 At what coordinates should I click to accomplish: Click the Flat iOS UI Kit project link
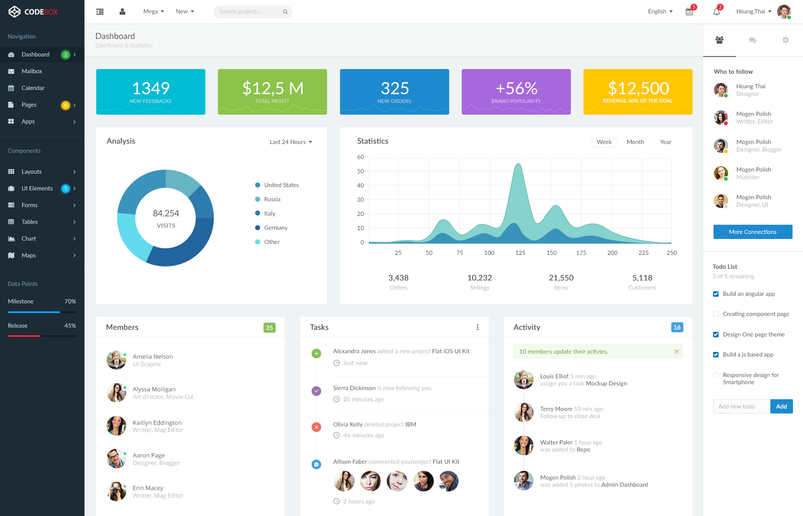pyautogui.click(x=451, y=351)
